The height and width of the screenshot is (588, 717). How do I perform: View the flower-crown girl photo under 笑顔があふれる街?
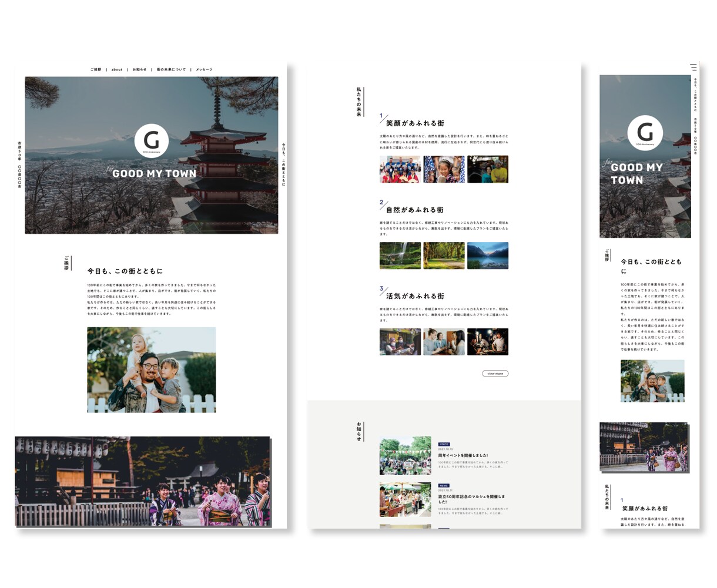(444, 169)
